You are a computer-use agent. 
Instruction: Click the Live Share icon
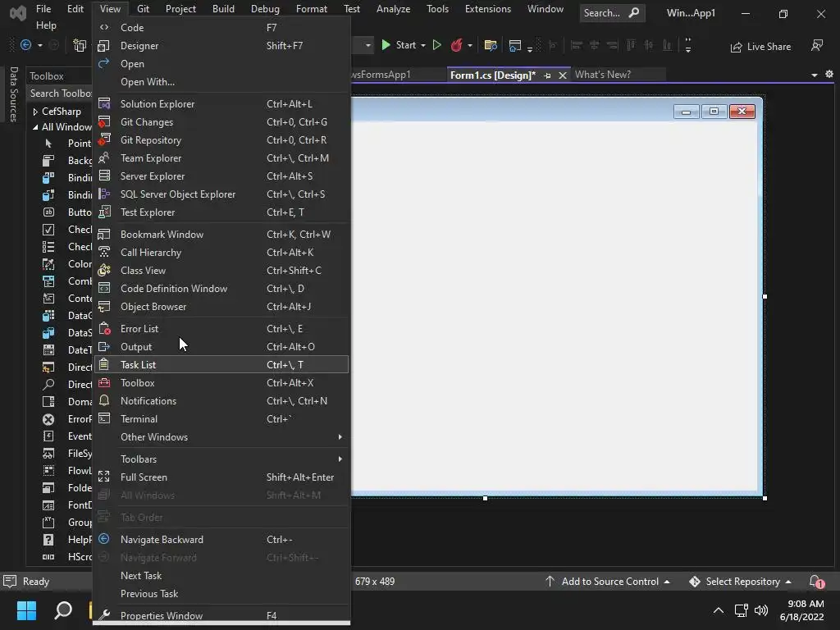(736, 47)
